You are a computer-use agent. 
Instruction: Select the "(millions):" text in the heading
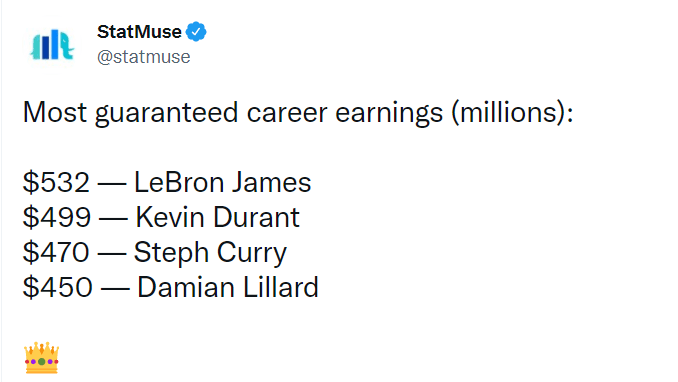pyautogui.click(x=512, y=112)
